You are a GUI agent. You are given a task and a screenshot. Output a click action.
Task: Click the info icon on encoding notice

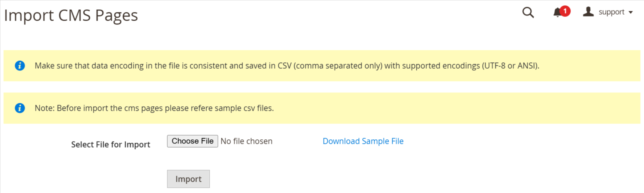(x=20, y=66)
